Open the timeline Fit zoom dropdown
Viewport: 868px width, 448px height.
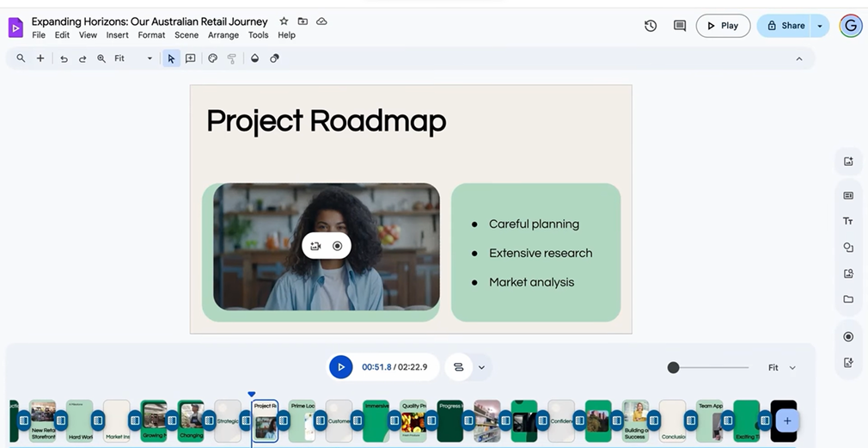click(x=781, y=367)
